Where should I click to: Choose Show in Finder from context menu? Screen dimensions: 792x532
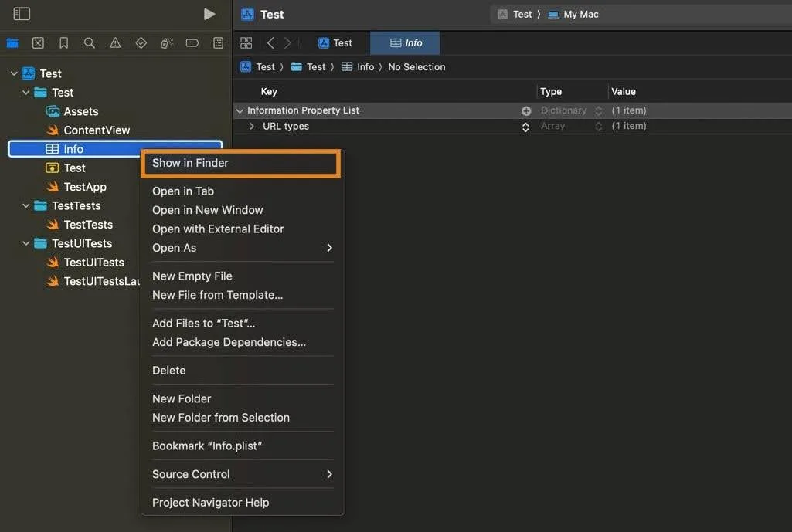tap(240, 163)
